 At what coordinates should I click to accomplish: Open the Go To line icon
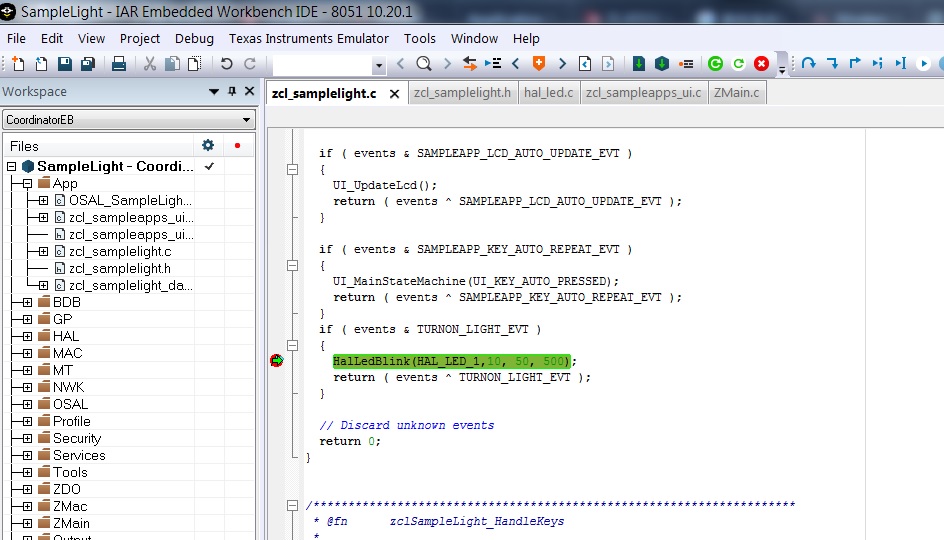point(493,63)
